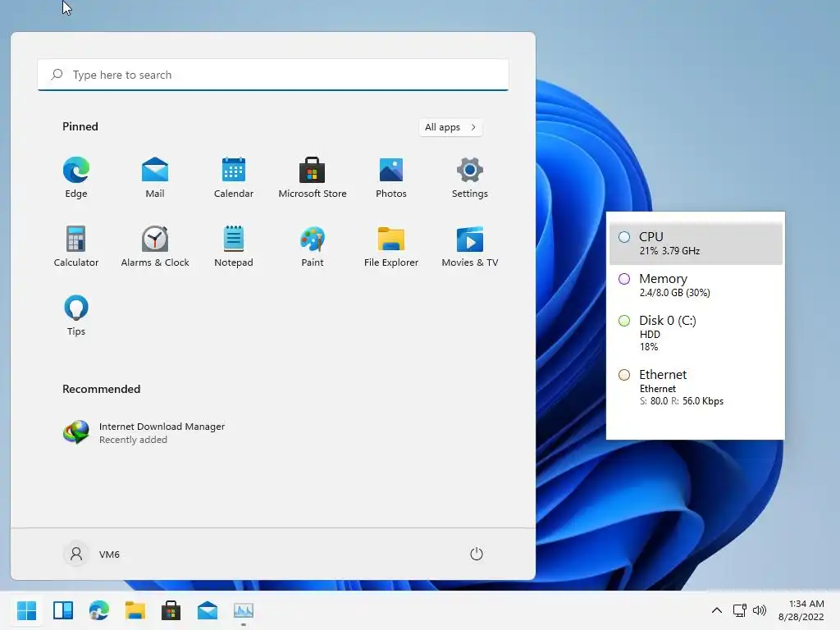Show hidden tray icons chevron
The height and width of the screenshot is (630, 840).
pos(717,610)
